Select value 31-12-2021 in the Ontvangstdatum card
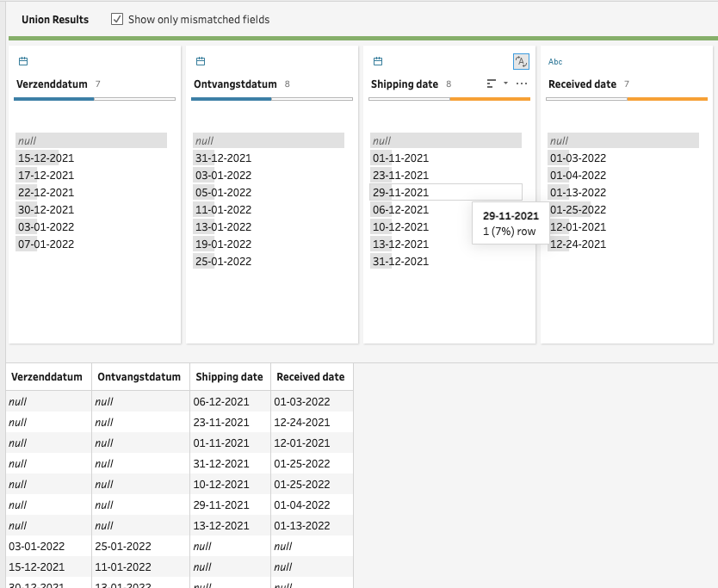The image size is (718, 588). coord(223,158)
